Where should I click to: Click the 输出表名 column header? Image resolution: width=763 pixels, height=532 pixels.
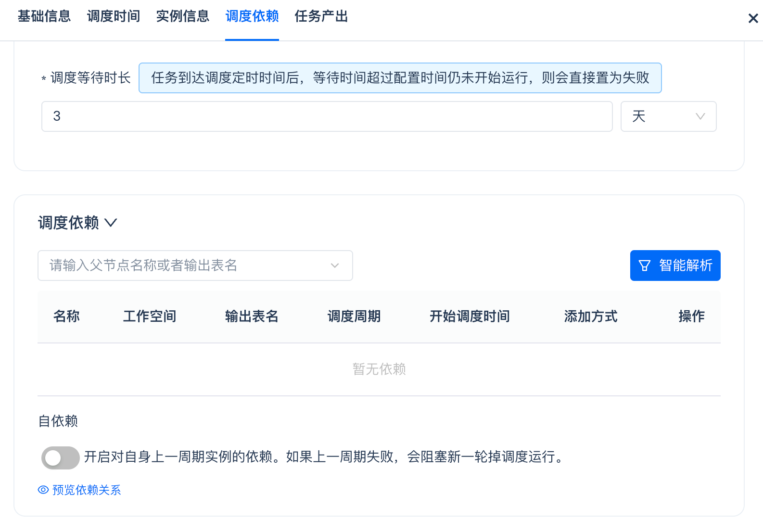[252, 317]
